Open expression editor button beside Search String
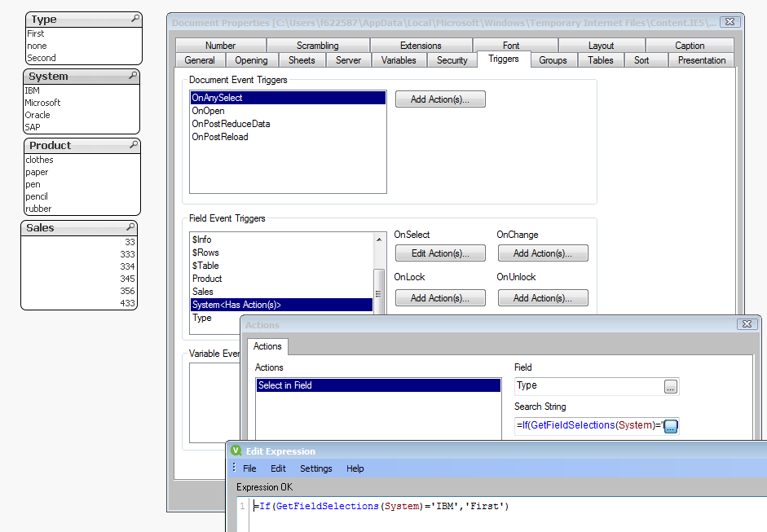This screenshot has height=532, width=767. point(670,426)
